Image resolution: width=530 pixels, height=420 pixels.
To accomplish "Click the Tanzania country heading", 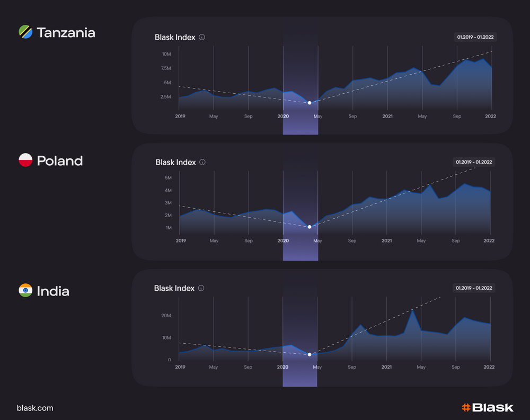I will (66, 33).
